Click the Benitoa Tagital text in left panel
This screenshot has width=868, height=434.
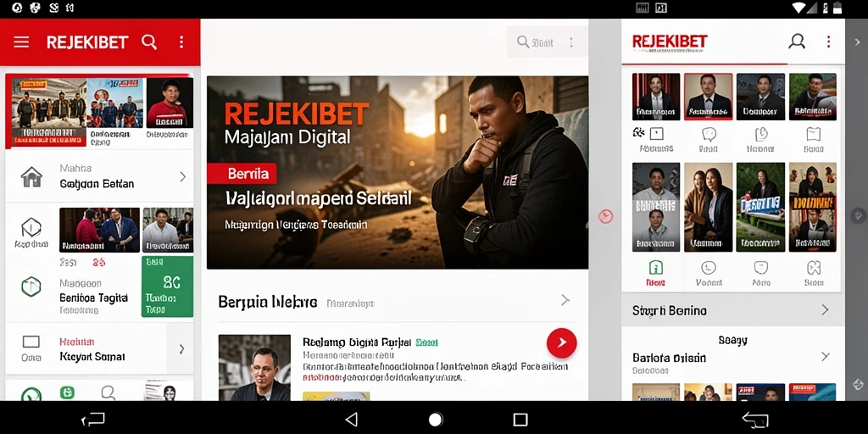94,298
